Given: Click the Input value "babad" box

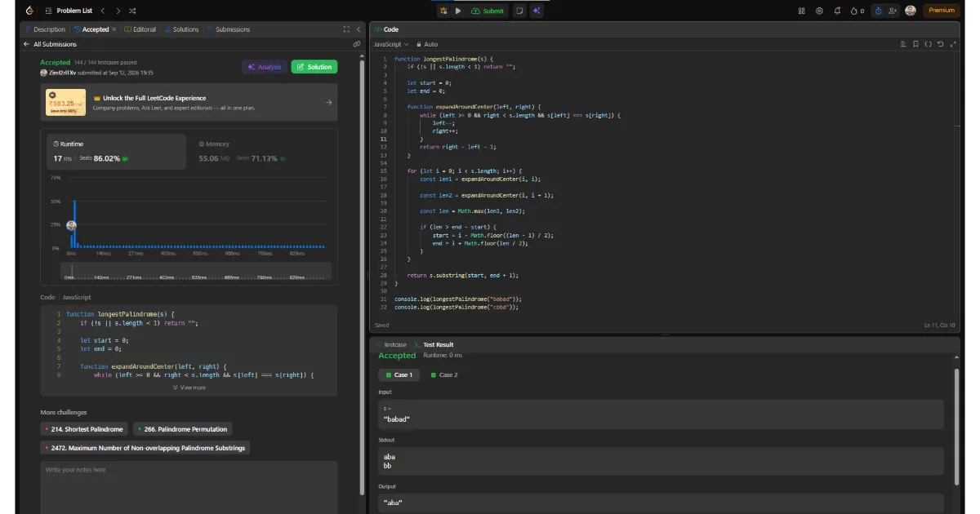Looking at the screenshot, I should coord(661,414).
